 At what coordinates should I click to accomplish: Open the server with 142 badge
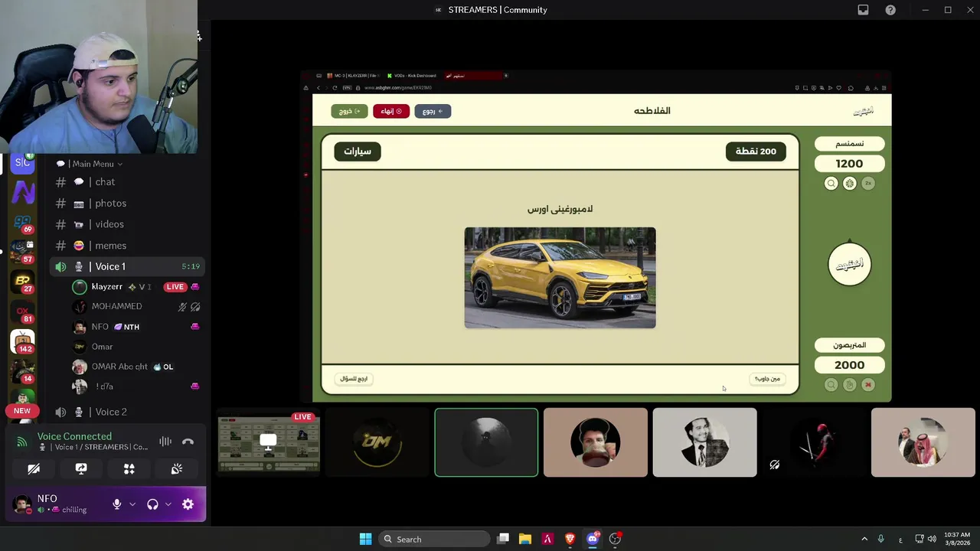click(22, 341)
